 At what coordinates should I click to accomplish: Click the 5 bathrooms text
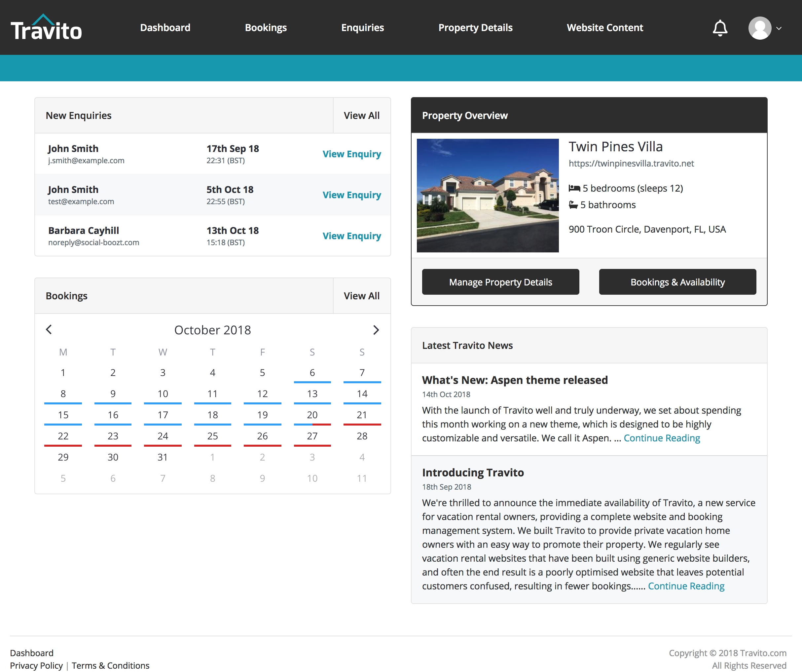click(x=607, y=205)
